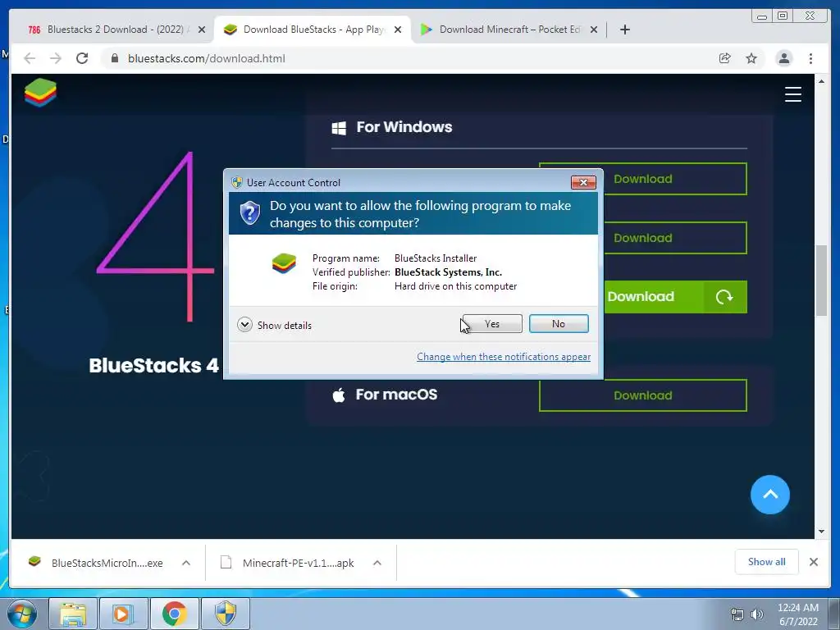840x630 pixels.
Task: Click the BlueStacks logo in the page header
Action: point(40,93)
